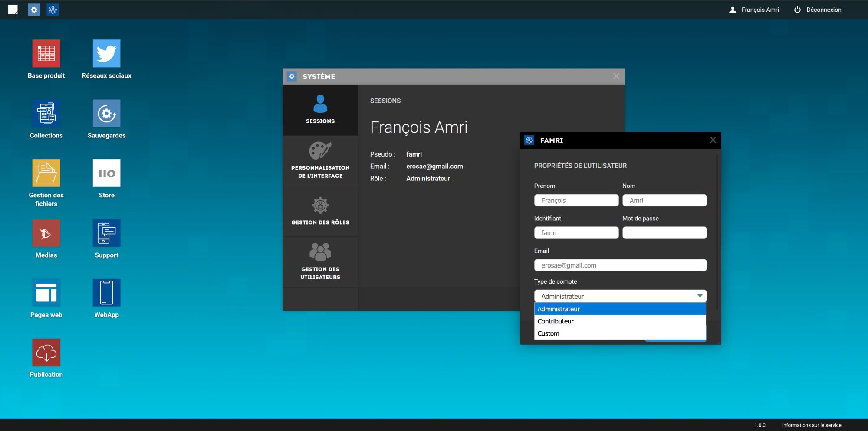Go to Gestion des utilisateurs section
Image resolution: width=868 pixels, height=431 pixels.
(320, 262)
